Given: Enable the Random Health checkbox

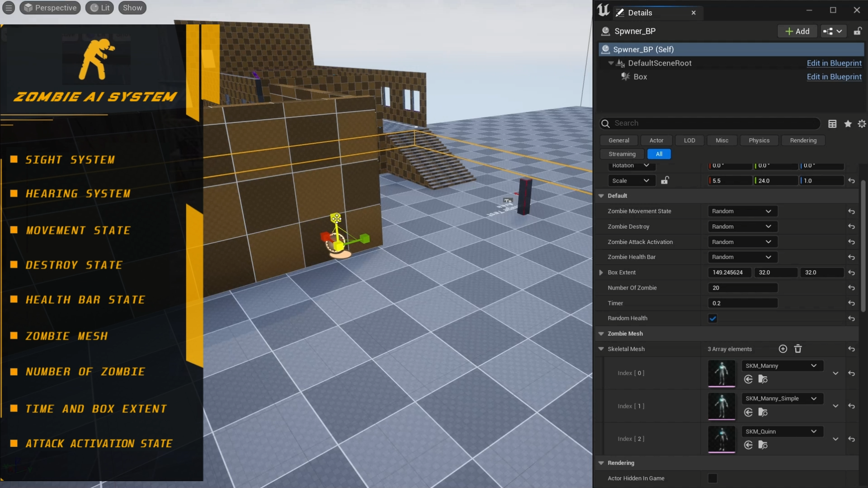Looking at the screenshot, I should click(x=712, y=319).
